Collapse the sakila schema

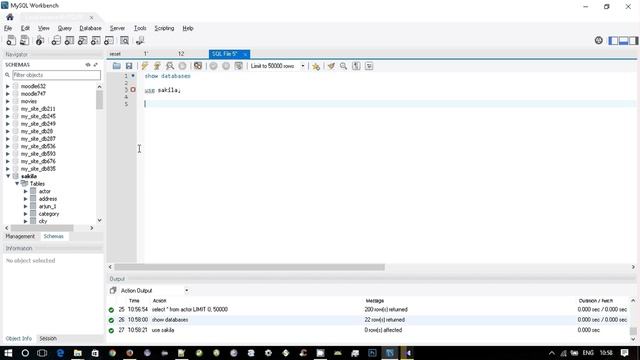pyautogui.click(x=8, y=176)
